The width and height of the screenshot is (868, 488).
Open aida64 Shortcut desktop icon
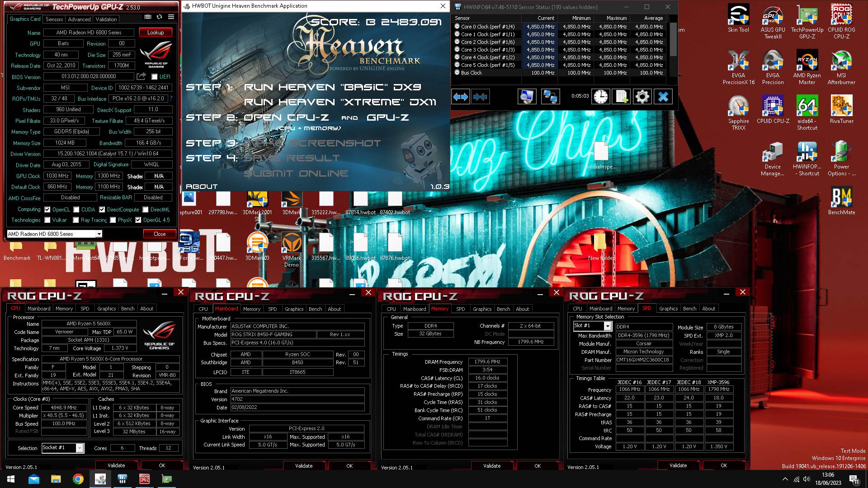pyautogui.click(x=807, y=113)
